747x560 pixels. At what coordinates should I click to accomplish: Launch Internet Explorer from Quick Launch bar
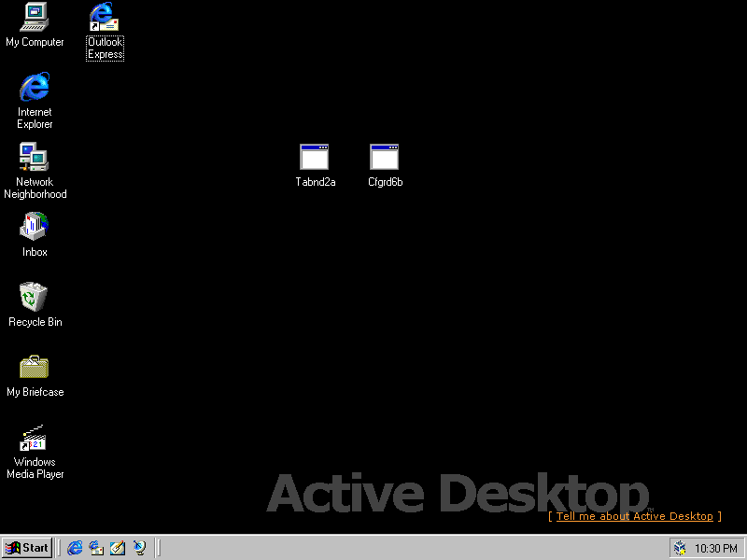[75, 548]
